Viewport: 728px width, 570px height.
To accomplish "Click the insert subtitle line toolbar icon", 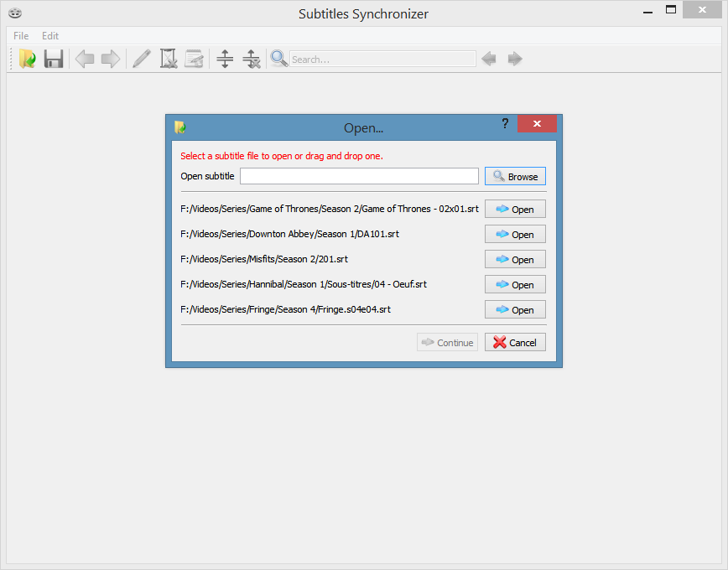I will coord(225,59).
